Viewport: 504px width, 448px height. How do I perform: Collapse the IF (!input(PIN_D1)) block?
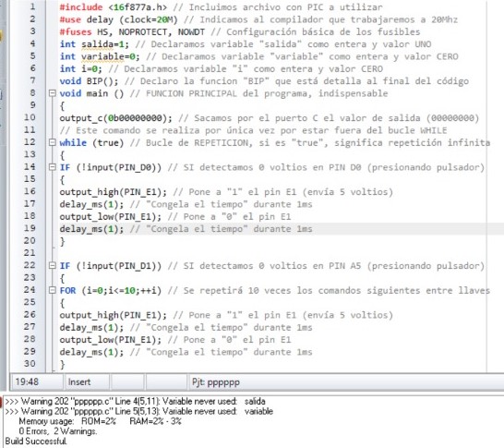[x=52, y=265]
